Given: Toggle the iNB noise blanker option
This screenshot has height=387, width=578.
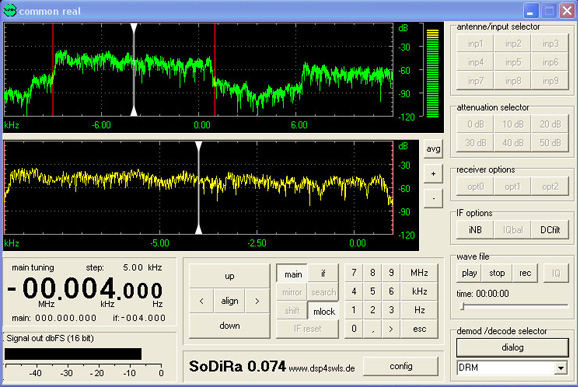Looking at the screenshot, I should click(x=475, y=230).
